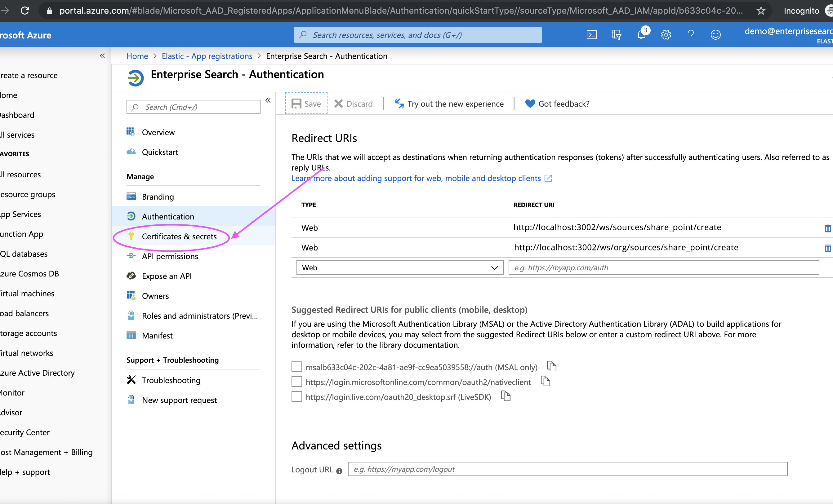Go to API permissions
Viewport: 833px width, 504px height.
[170, 256]
